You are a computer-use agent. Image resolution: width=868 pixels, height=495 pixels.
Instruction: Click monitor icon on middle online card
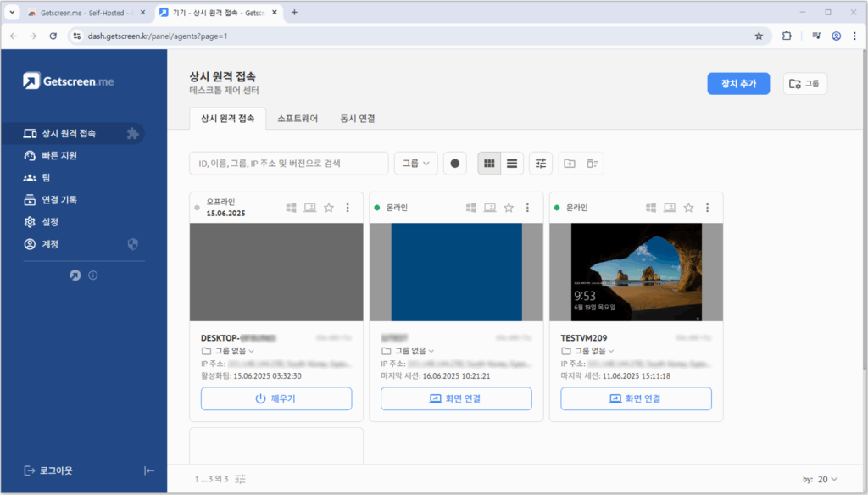point(490,208)
